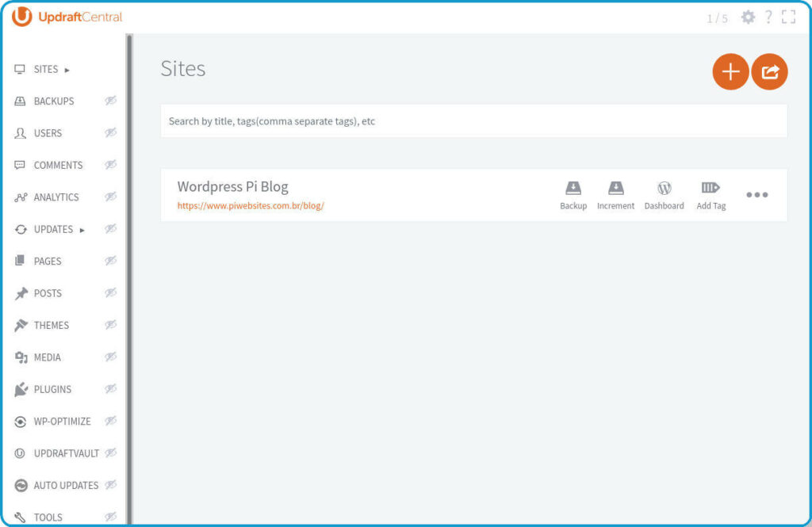
Task: Click the UpdraftVault icon
Action: [x=20, y=453]
